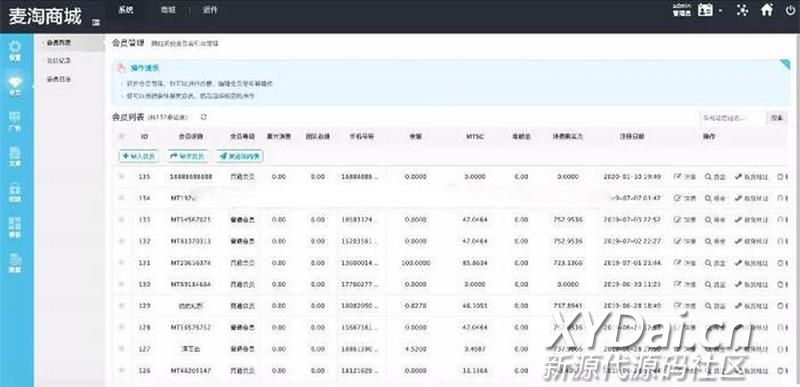
Task: Open the padlock permissions icon in sidebar
Action: coord(16,193)
